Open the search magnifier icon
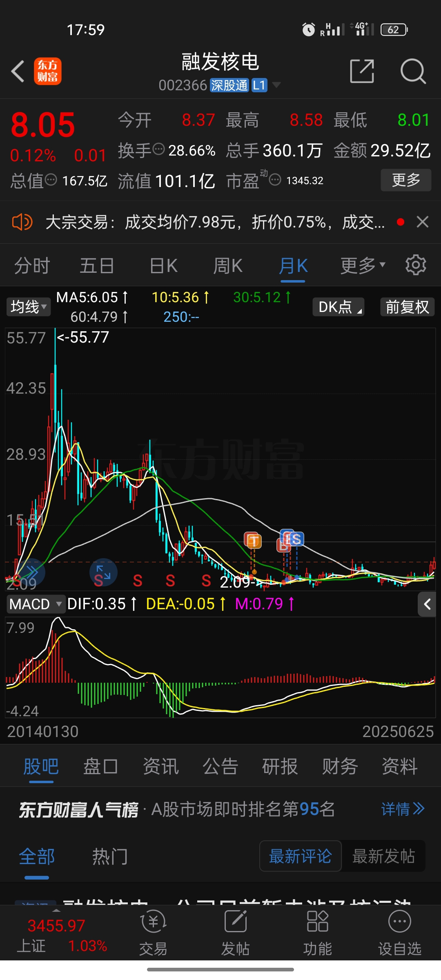441x980 pixels. pyautogui.click(x=413, y=71)
